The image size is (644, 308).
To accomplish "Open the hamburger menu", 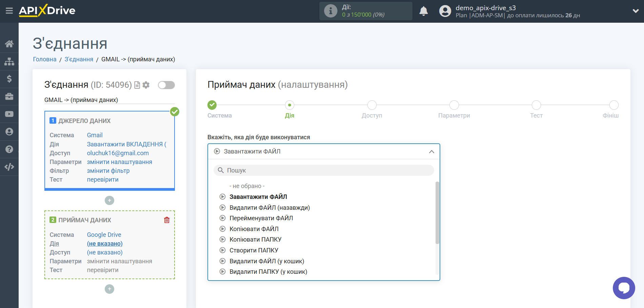I will click(9, 11).
